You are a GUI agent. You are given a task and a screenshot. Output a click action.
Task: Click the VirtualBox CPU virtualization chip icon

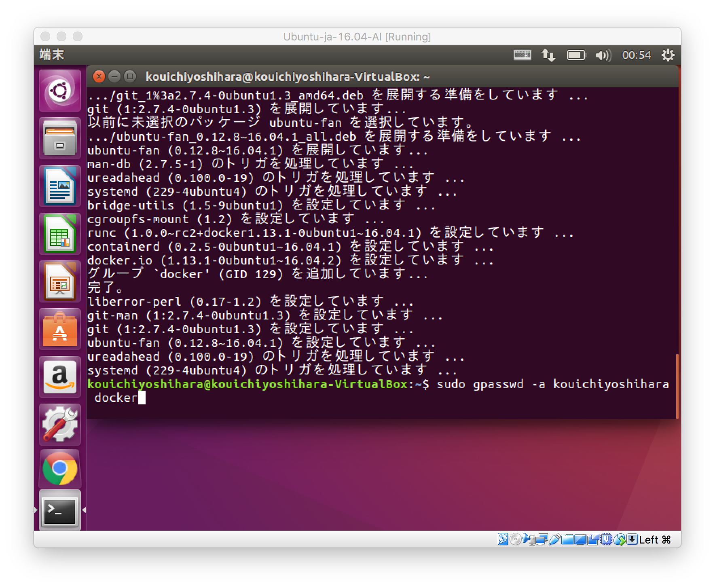(606, 539)
